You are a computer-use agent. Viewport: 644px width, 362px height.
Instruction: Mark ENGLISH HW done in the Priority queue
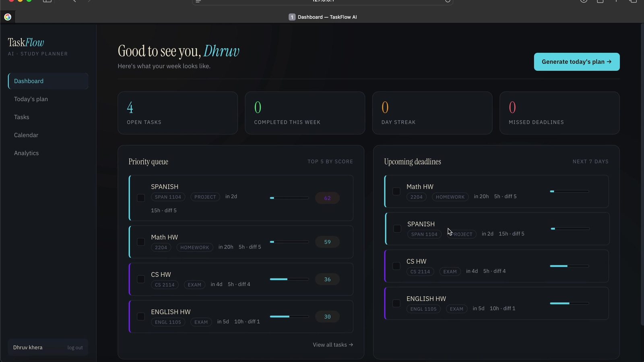click(x=141, y=316)
